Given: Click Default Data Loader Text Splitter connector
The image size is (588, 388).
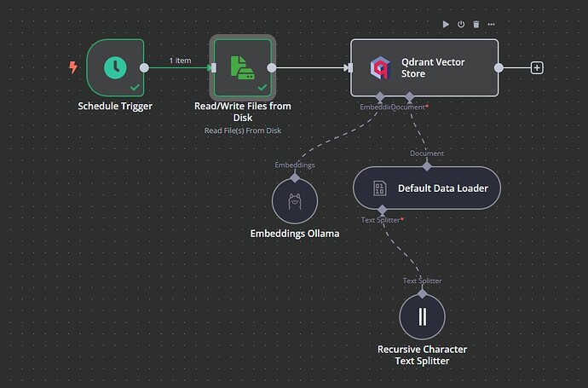Looking at the screenshot, I should tap(382, 210).
